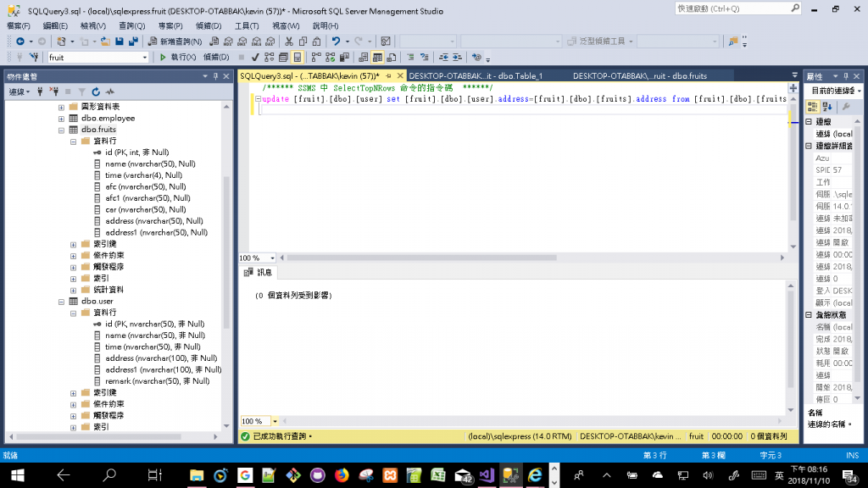Click Object Explorer connect plug icon
This screenshot has width=868, height=488.
point(40,91)
